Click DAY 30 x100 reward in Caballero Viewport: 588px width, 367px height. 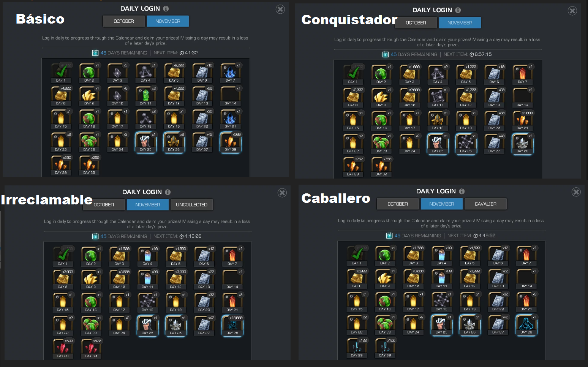tap(385, 348)
